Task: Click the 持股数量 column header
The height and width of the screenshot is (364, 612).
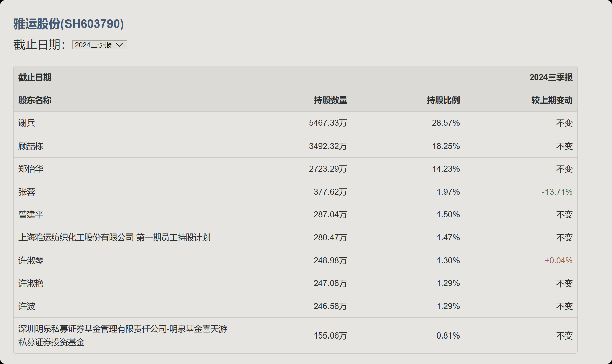Action: (331, 100)
